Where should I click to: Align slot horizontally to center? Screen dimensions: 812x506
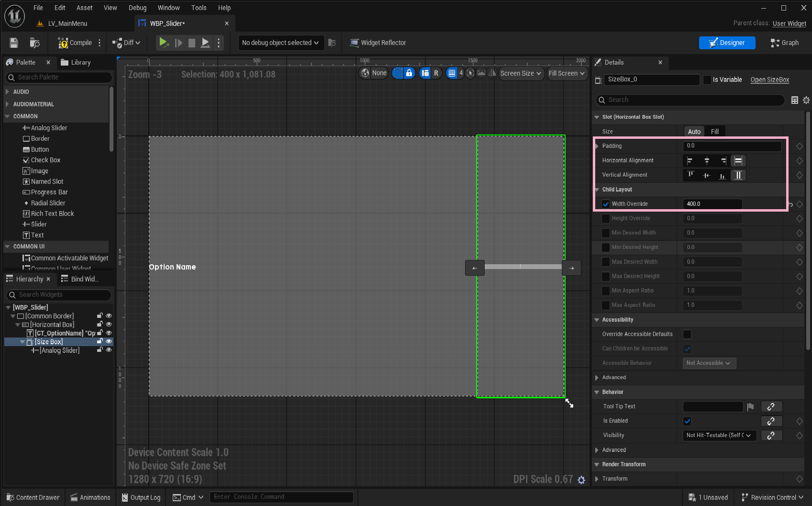tap(707, 160)
